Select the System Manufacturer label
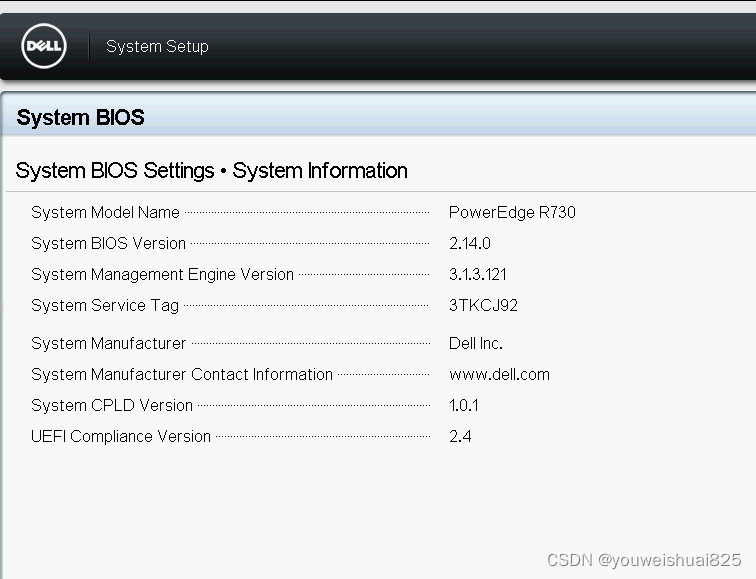Screen dimensions: 756x579 [x=108, y=343]
